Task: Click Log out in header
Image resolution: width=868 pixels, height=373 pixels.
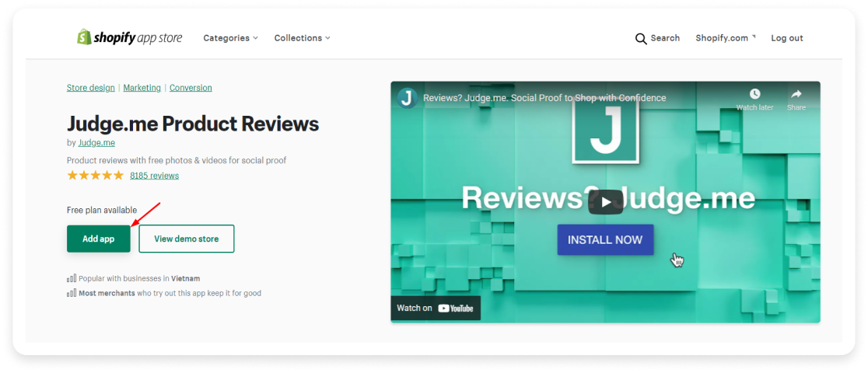Action: click(x=786, y=38)
